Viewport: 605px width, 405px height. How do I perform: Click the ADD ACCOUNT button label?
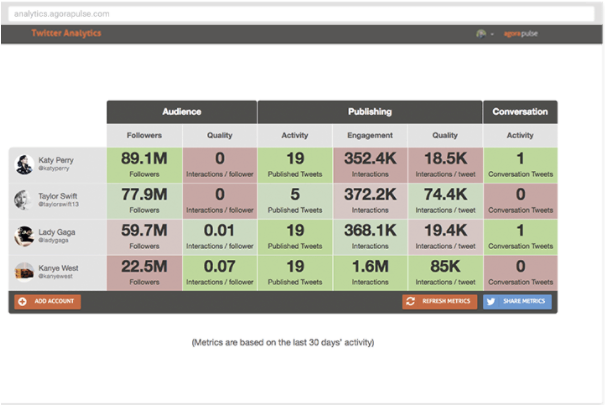tap(54, 301)
